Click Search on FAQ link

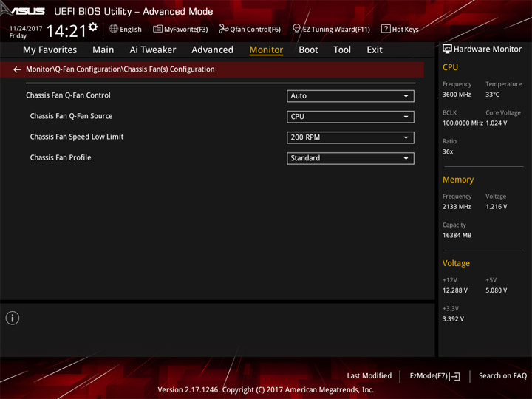pyautogui.click(x=502, y=376)
